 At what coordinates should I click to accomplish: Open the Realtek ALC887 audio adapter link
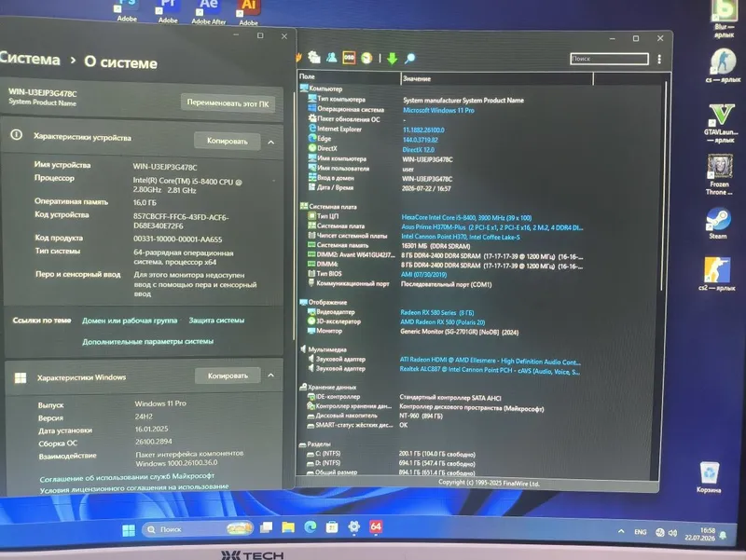point(489,370)
